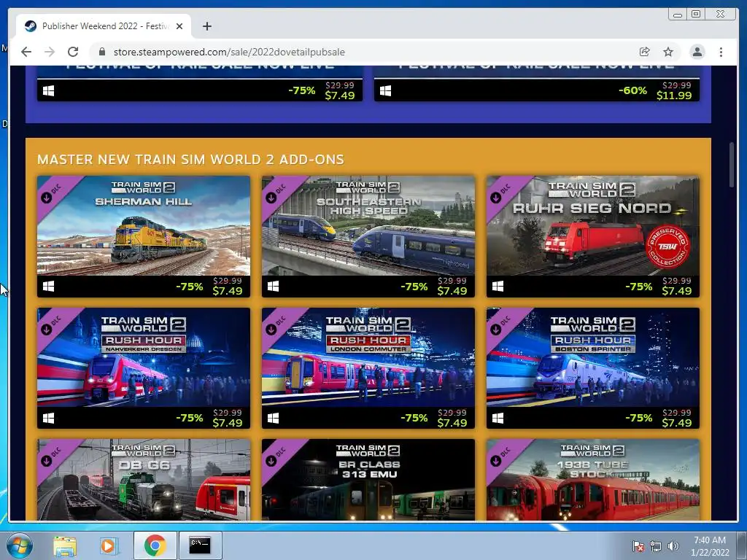This screenshot has width=747, height=560.
Task: Click the padlock site info icon
Action: 101,52
